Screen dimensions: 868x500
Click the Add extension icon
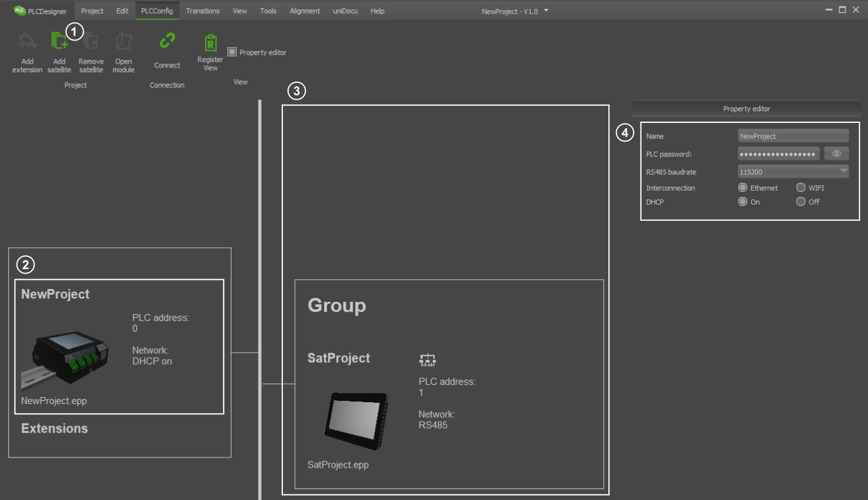click(x=27, y=42)
